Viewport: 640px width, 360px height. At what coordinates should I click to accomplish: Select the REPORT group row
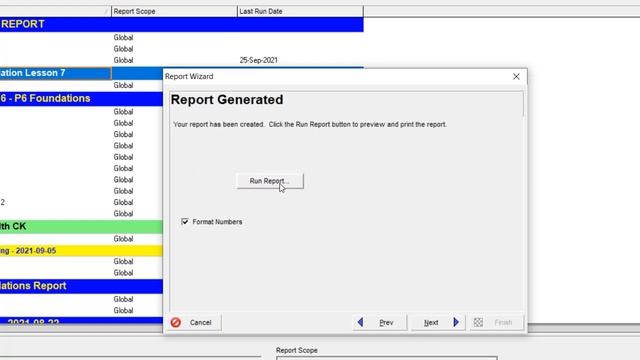[x=182, y=24]
